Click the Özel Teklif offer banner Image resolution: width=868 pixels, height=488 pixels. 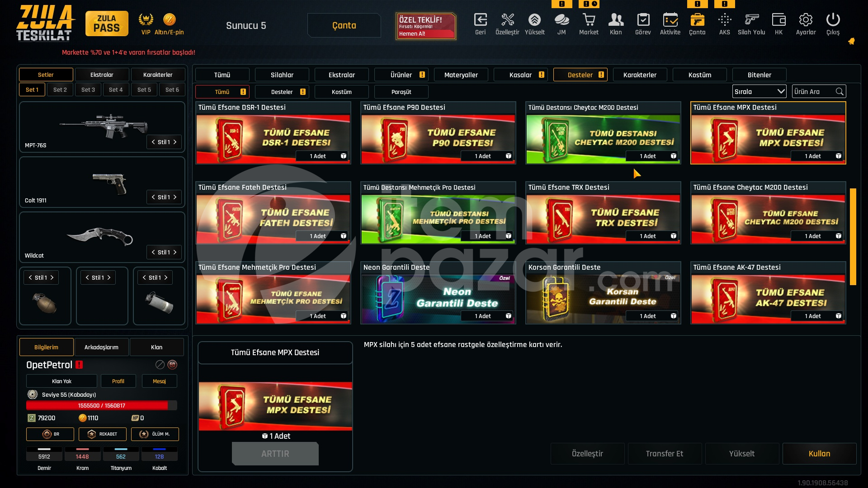pos(426,26)
